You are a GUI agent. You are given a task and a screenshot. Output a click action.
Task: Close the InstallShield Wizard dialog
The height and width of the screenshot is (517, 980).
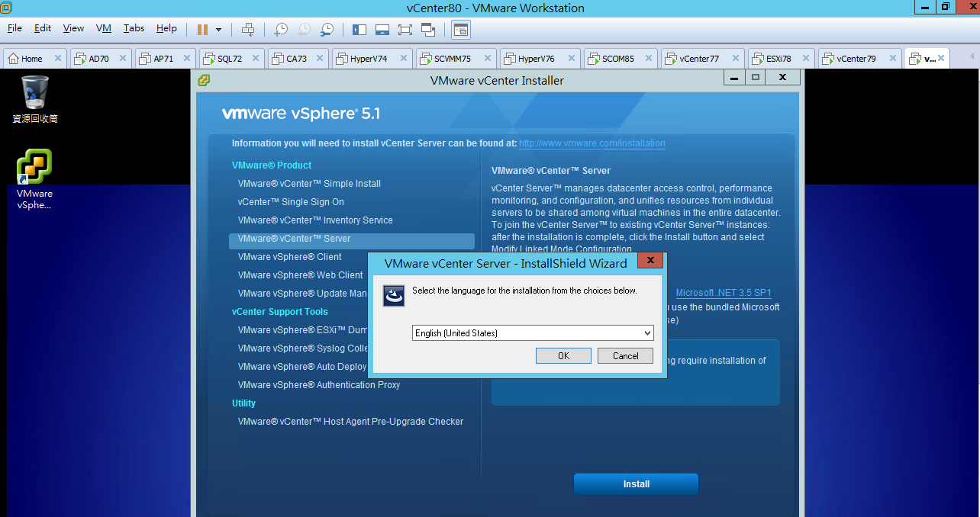(x=650, y=261)
